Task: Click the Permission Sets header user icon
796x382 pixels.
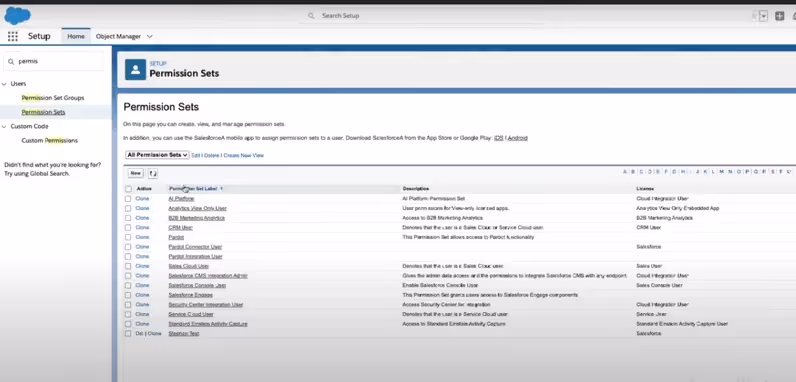Action: 135,70
